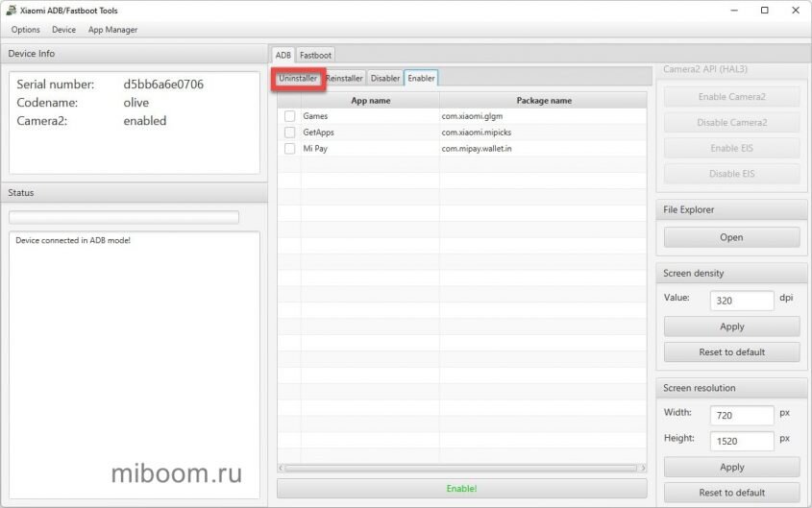Apply the screen density value

click(x=731, y=327)
